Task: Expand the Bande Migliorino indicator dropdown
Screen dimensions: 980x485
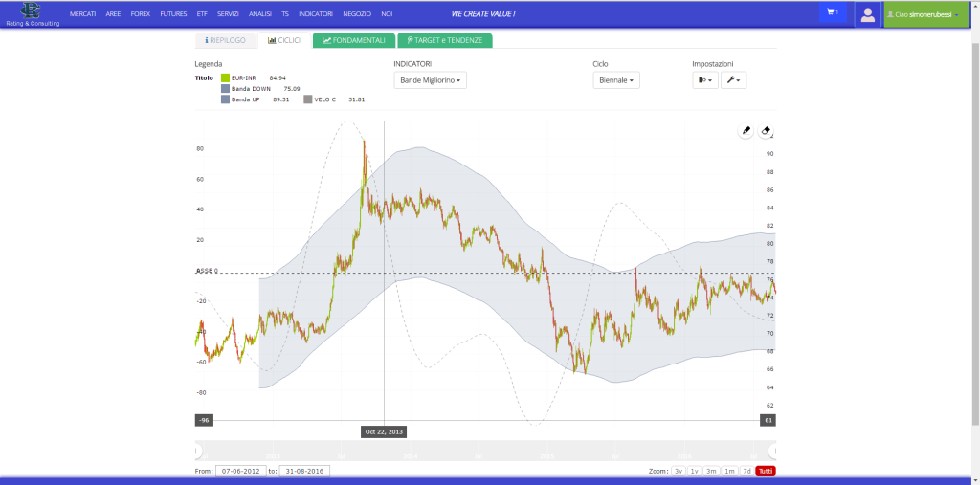Action: click(432, 80)
